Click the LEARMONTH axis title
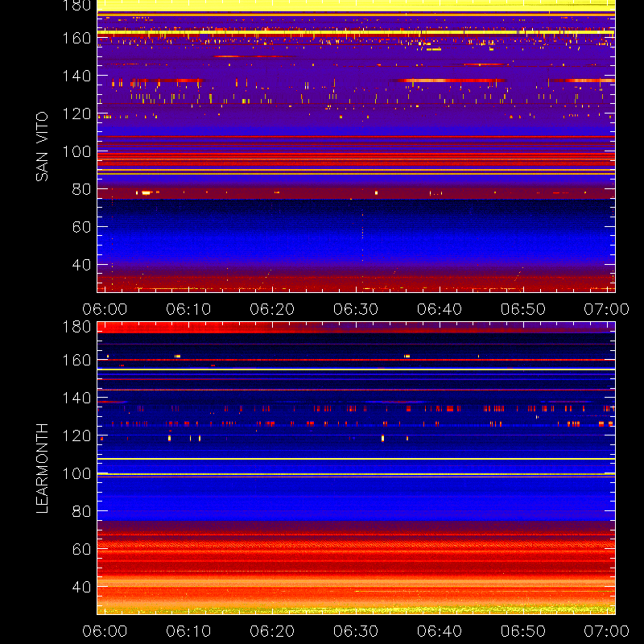The height and width of the screenshot is (644, 644). tap(42, 469)
